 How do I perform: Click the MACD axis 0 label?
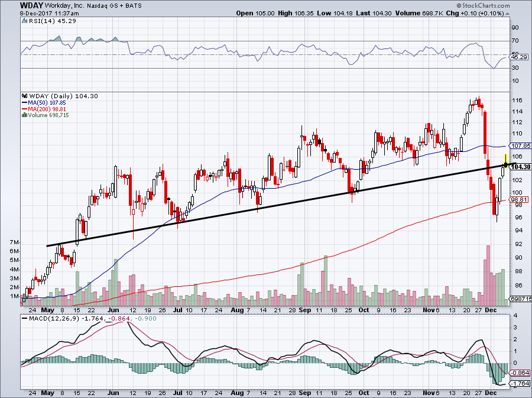(515, 363)
